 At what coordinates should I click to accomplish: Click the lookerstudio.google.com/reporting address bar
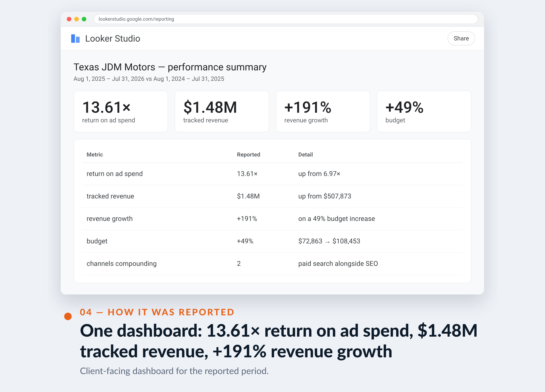pyautogui.click(x=285, y=19)
